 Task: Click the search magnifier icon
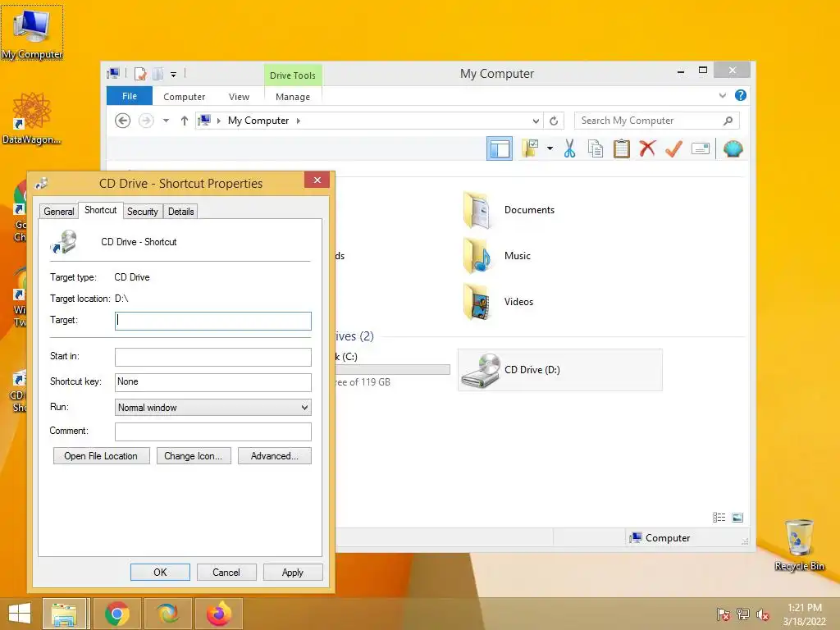pos(728,121)
